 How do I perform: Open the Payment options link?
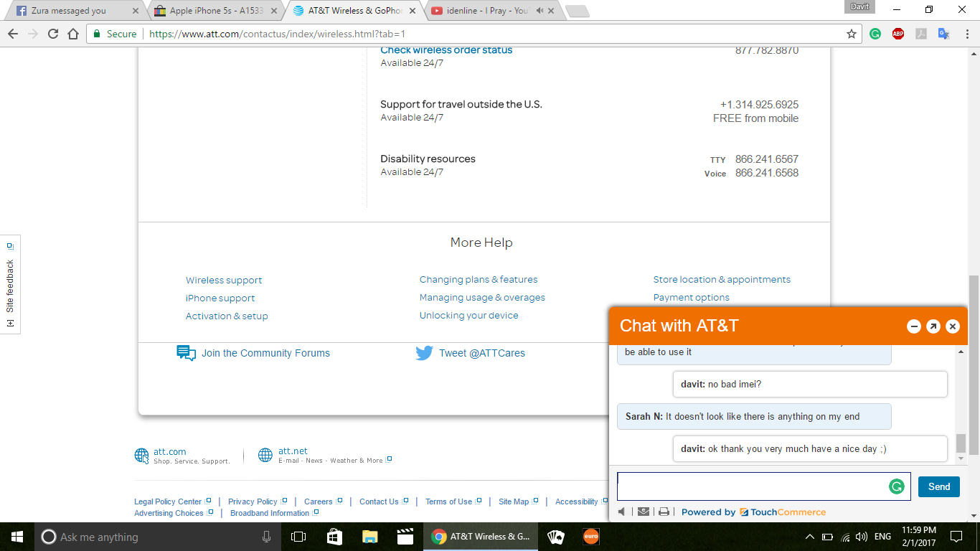tap(691, 297)
